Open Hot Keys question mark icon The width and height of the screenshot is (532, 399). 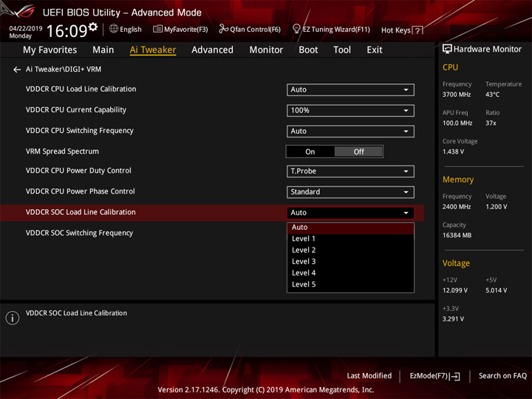(417, 30)
